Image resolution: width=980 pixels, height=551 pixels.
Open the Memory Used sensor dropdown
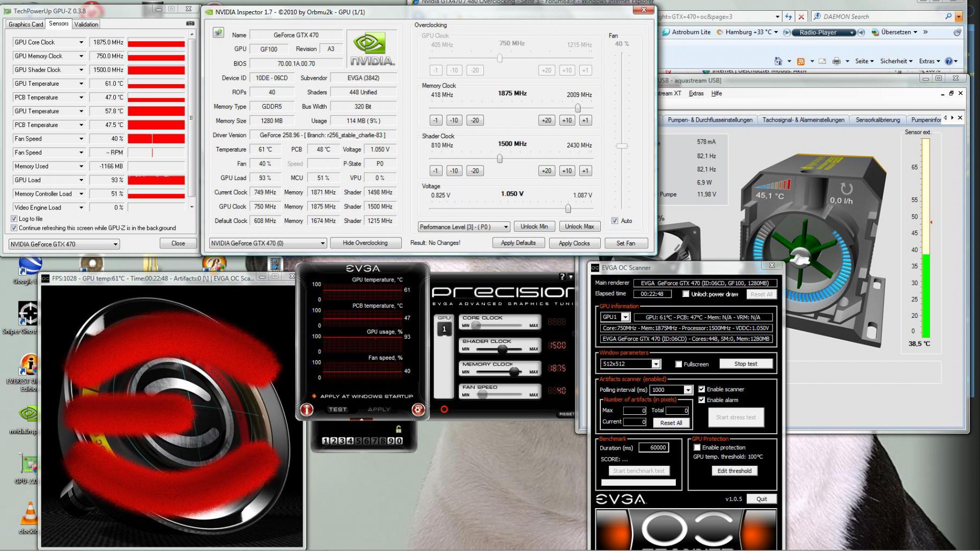81,166
